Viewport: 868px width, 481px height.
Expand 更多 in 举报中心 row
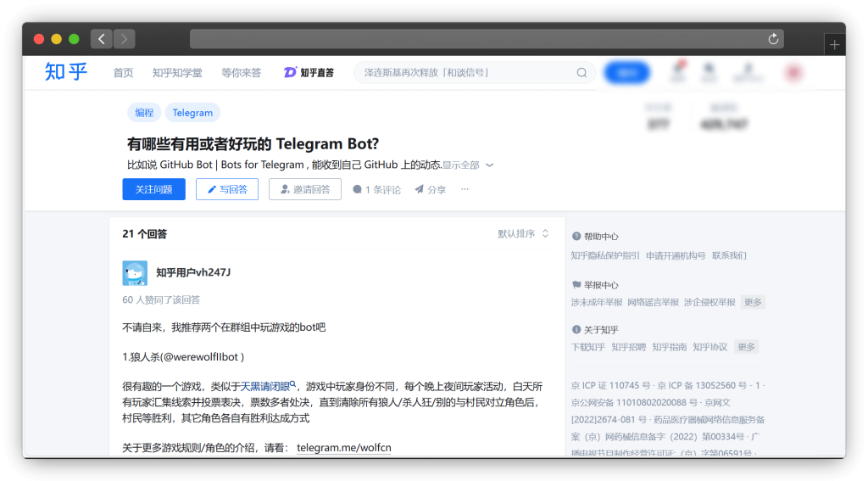[x=753, y=302]
